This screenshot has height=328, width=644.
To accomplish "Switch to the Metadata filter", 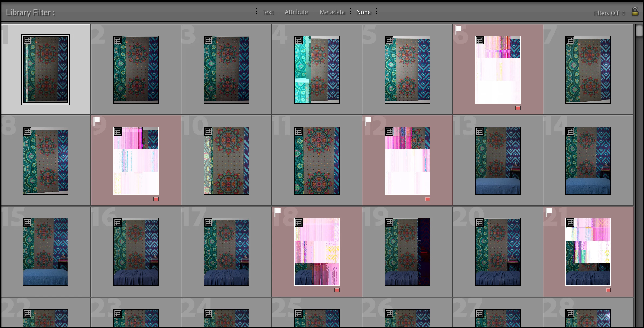I will click(332, 12).
